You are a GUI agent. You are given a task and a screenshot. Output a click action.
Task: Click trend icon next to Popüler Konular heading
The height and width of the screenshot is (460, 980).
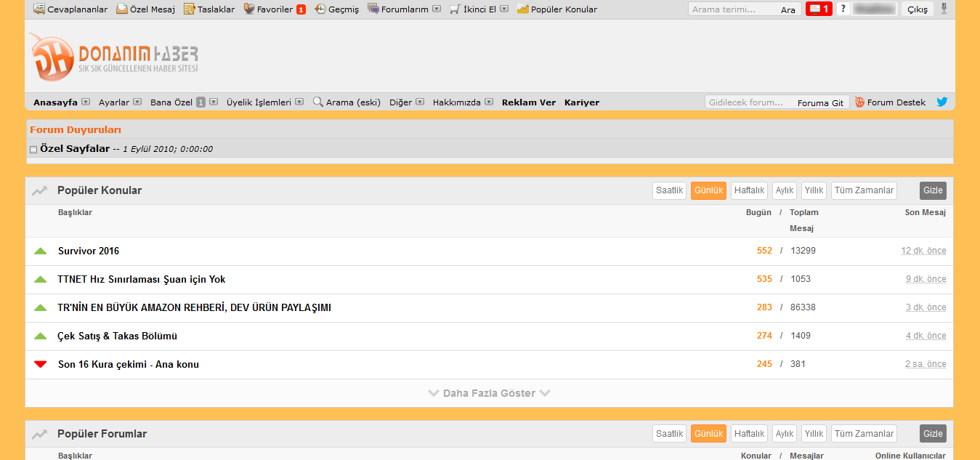[40, 191]
